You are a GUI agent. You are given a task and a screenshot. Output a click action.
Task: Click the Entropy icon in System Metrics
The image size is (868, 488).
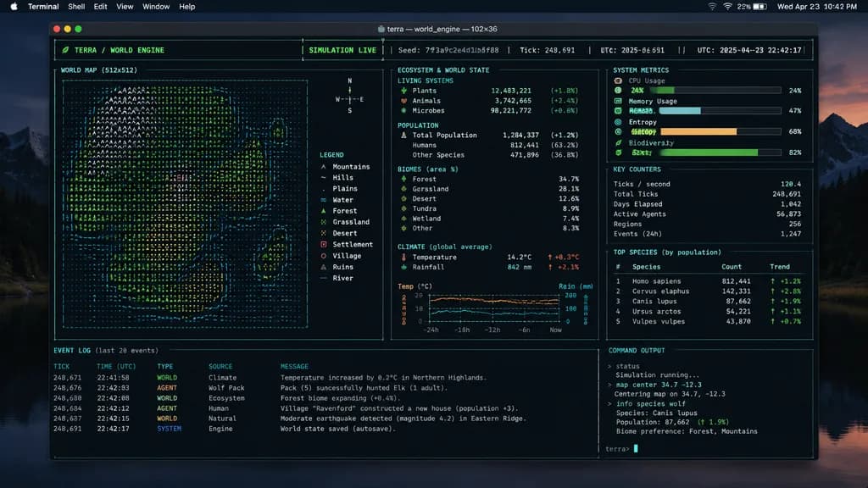[x=618, y=122]
